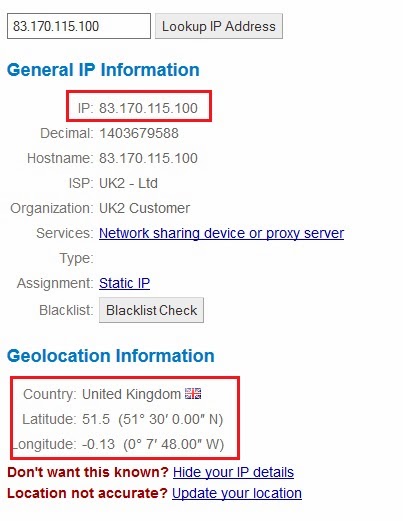Screen dimensions: 403x521
Task: Focus the IP address input field
Action: [79, 26]
